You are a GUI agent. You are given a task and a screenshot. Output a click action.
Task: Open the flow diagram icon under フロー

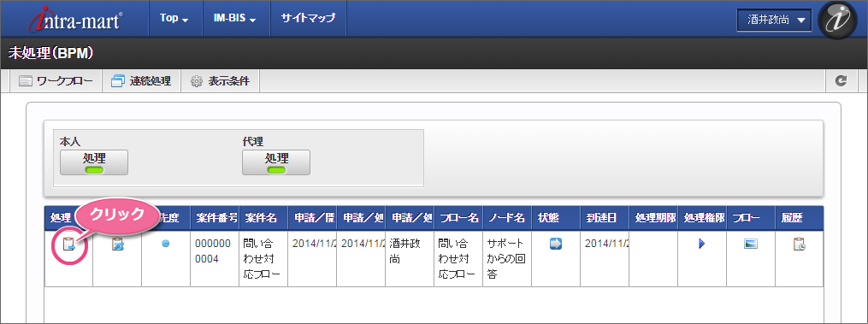point(751,244)
